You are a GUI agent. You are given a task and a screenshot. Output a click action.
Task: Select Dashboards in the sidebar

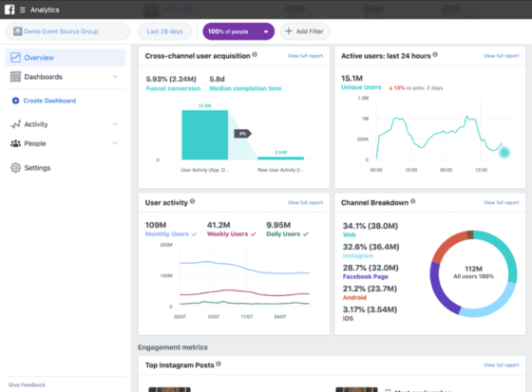tap(66, 77)
